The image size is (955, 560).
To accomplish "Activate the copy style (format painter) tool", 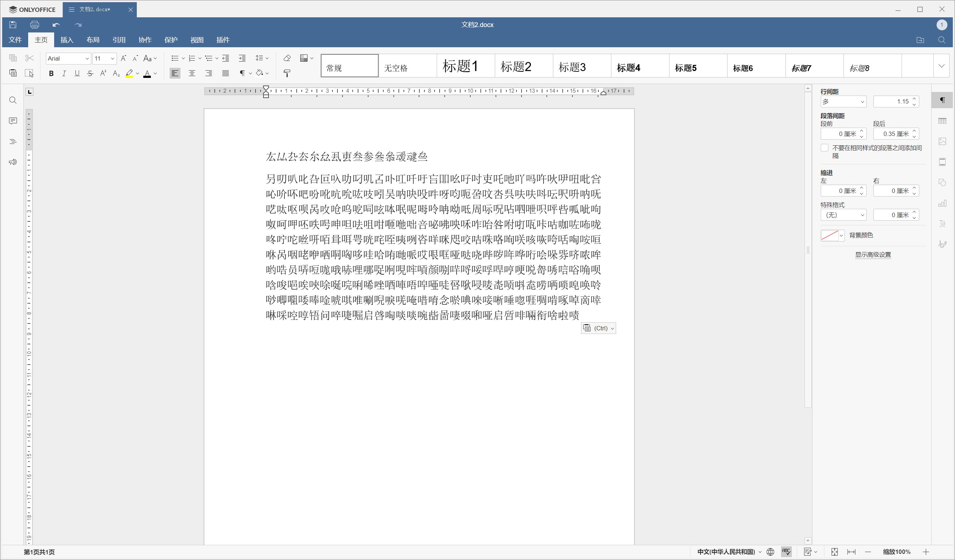I will click(287, 73).
